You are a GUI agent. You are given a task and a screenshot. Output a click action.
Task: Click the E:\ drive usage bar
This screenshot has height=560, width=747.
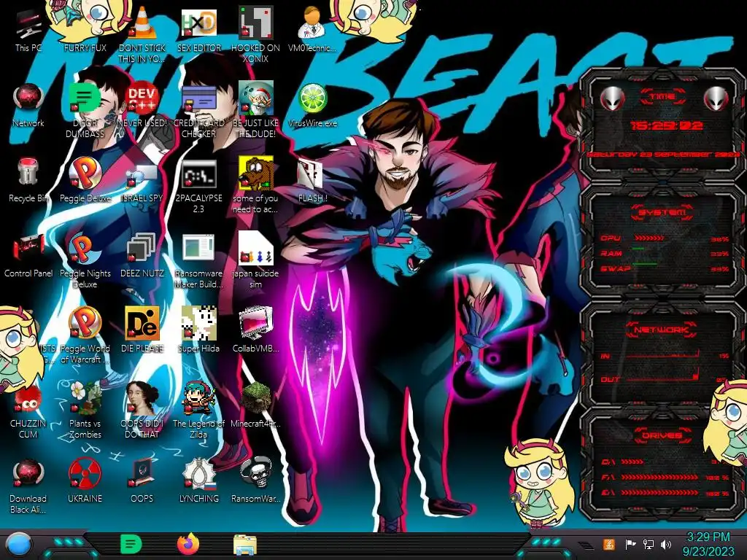(x=660, y=494)
